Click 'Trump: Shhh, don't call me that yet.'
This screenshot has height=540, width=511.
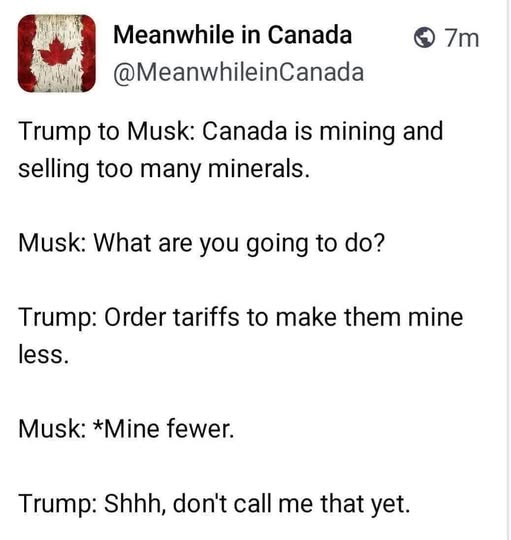pyautogui.click(x=214, y=503)
